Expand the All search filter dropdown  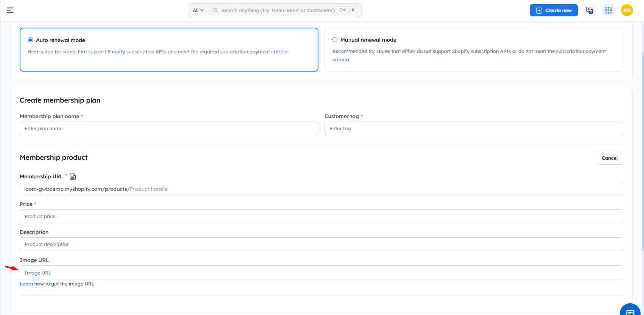tap(198, 10)
